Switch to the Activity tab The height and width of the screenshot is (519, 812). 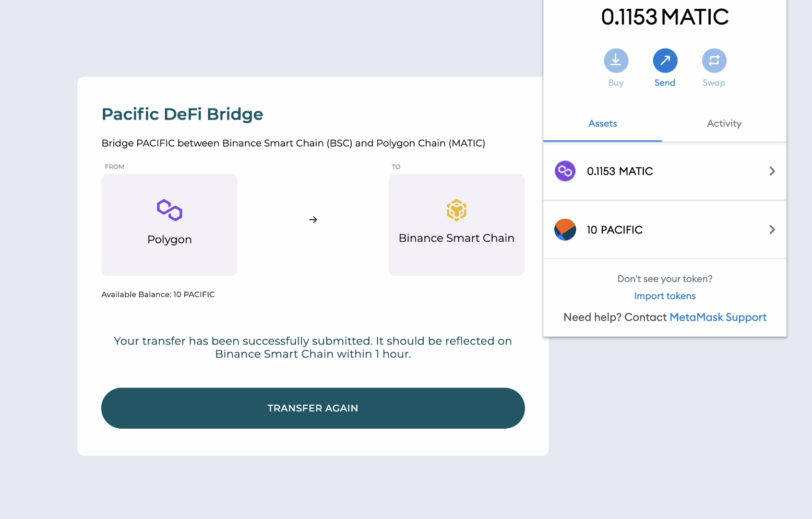coord(724,124)
